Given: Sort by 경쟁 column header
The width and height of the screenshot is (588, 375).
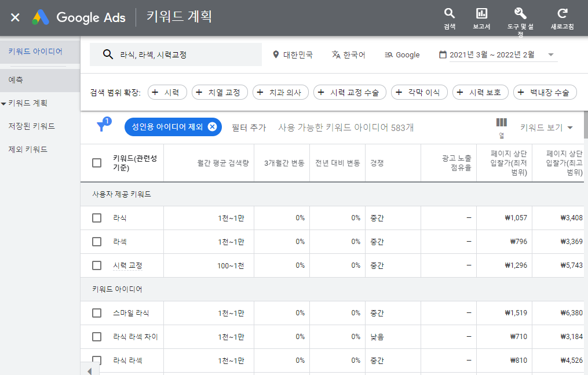Looking at the screenshot, I should click(x=377, y=163).
